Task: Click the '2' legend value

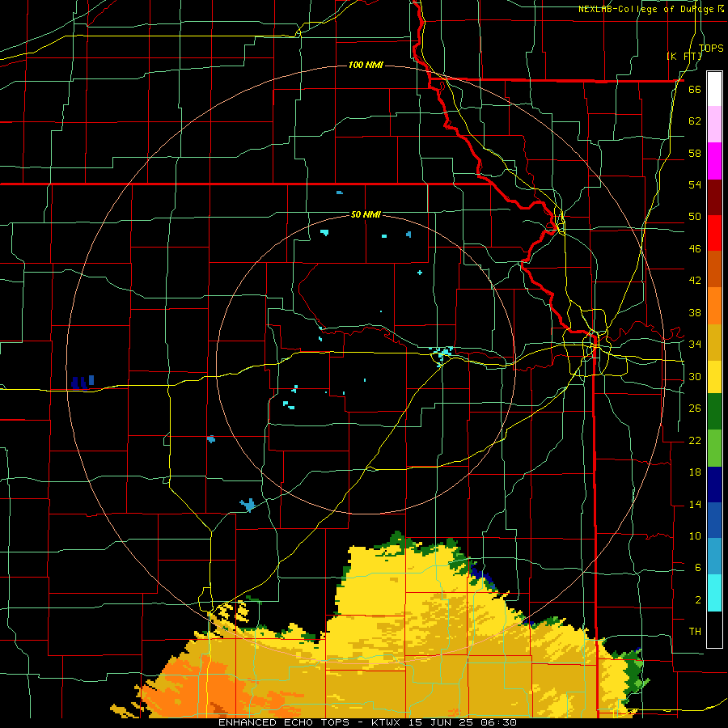Action: point(697,600)
